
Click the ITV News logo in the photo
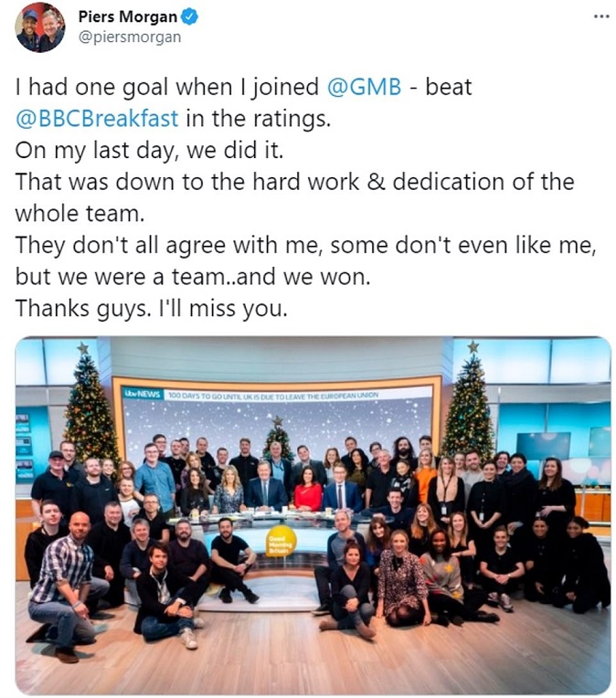[x=141, y=394]
